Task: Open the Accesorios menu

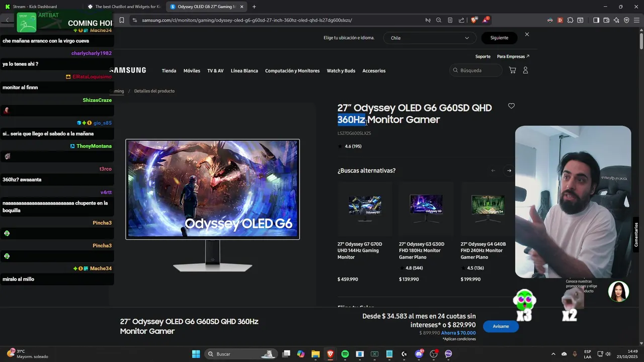Action: click(374, 71)
